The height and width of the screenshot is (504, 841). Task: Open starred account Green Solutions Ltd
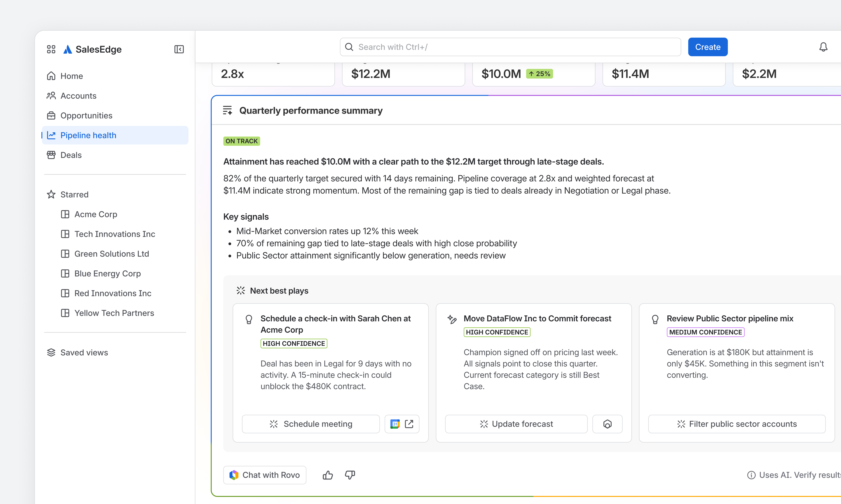point(111,254)
